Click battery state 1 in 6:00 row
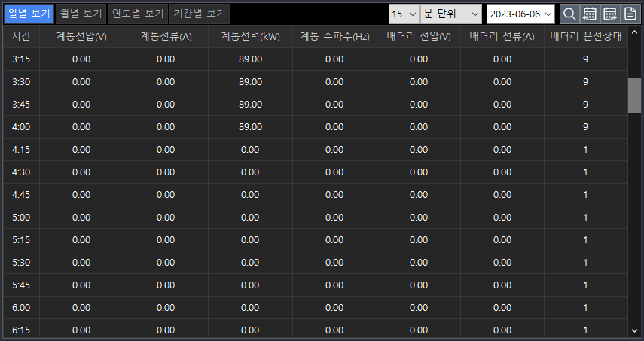The width and height of the screenshot is (644, 341). (x=586, y=307)
